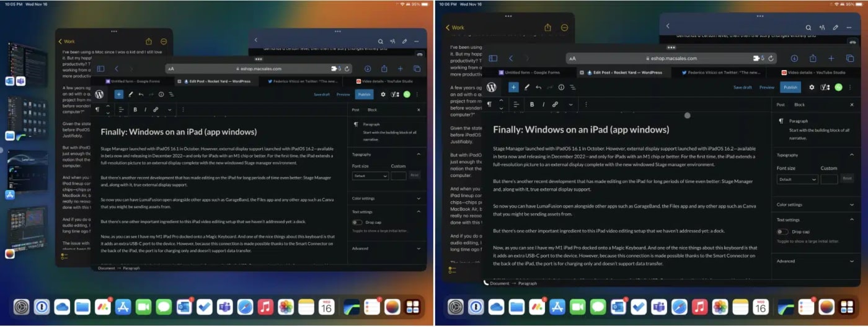The height and width of the screenshot is (327, 868).
Task: Show Safari tab overview in 10:05 PM screenshot
Action: coord(417,69)
